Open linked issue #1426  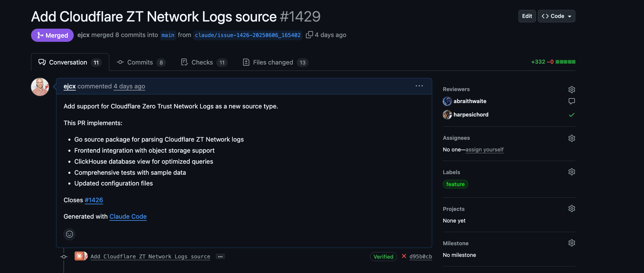(94, 200)
